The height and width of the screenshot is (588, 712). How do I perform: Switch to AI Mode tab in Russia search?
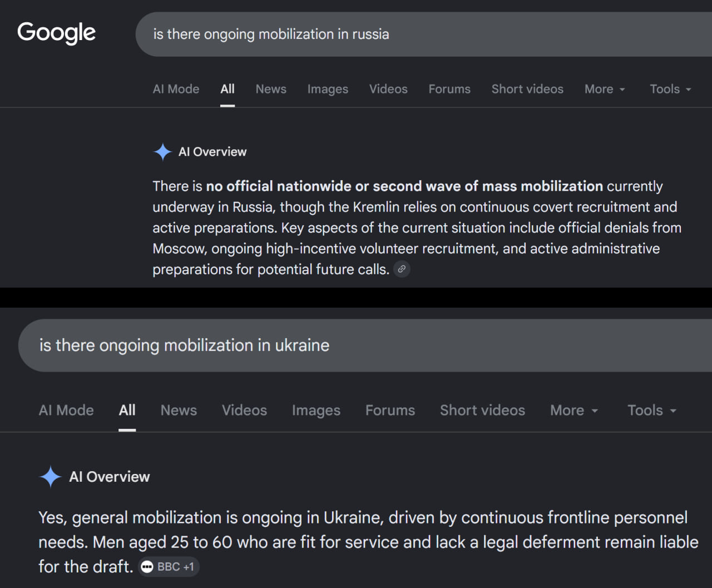click(x=176, y=89)
